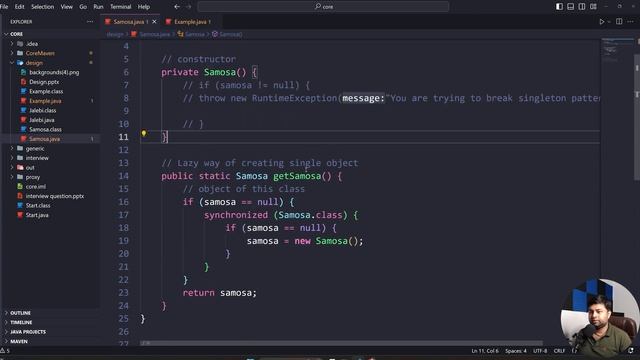Toggle primary side bar layout icon
640x360 pixels.
(x=559, y=7)
